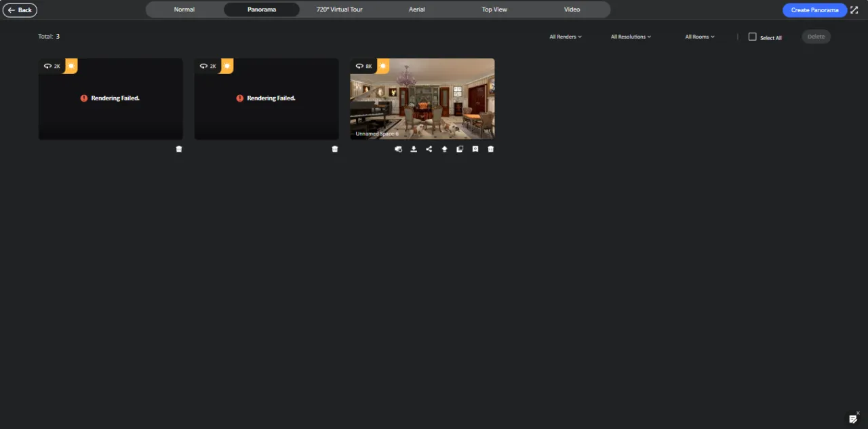The width and height of the screenshot is (868, 429).
Task: Click the bookmark icon under the panorama
Action: [x=475, y=149]
